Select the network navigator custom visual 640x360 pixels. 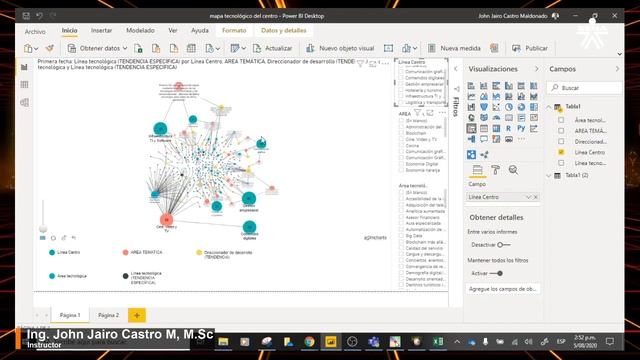(x=484, y=155)
